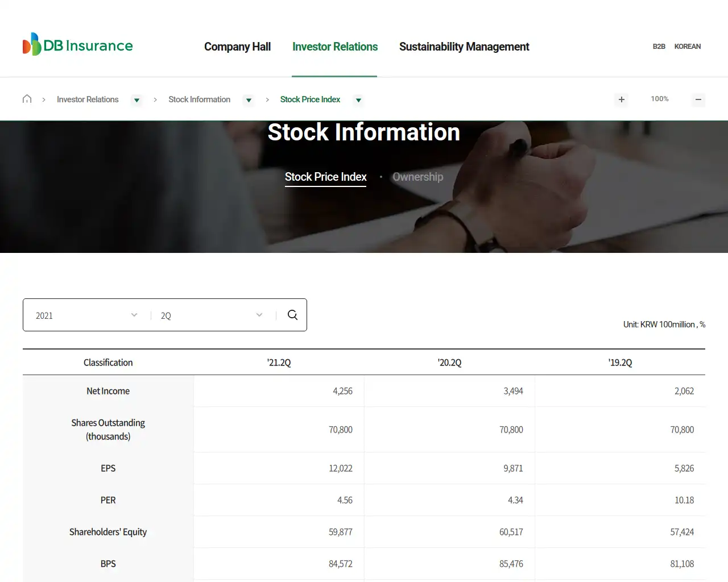Select the Stock Price Index tab
The image size is (728, 582).
pyautogui.click(x=325, y=177)
